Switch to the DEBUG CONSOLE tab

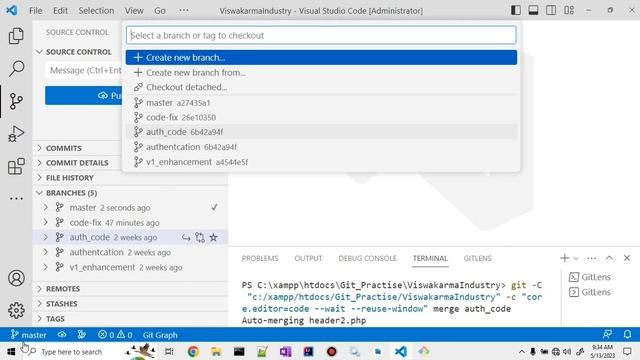[x=367, y=258]
